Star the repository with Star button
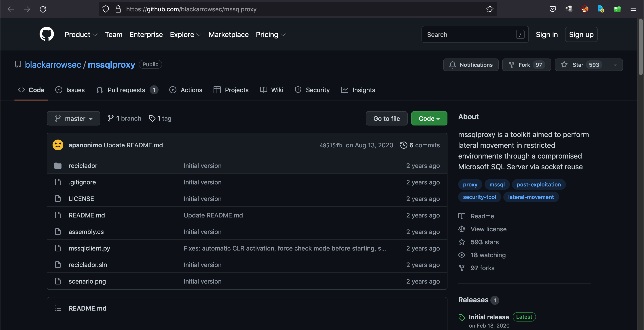The image size is (644, 330). [x=581, y=65]
